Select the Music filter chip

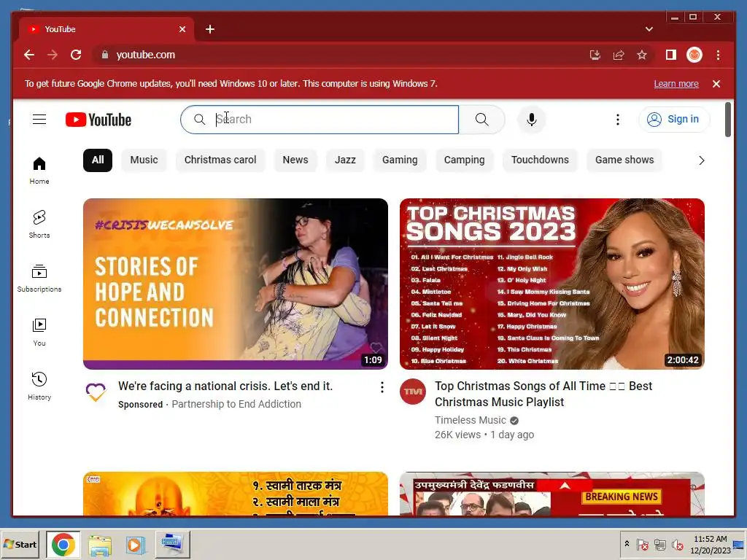[144, 160]
